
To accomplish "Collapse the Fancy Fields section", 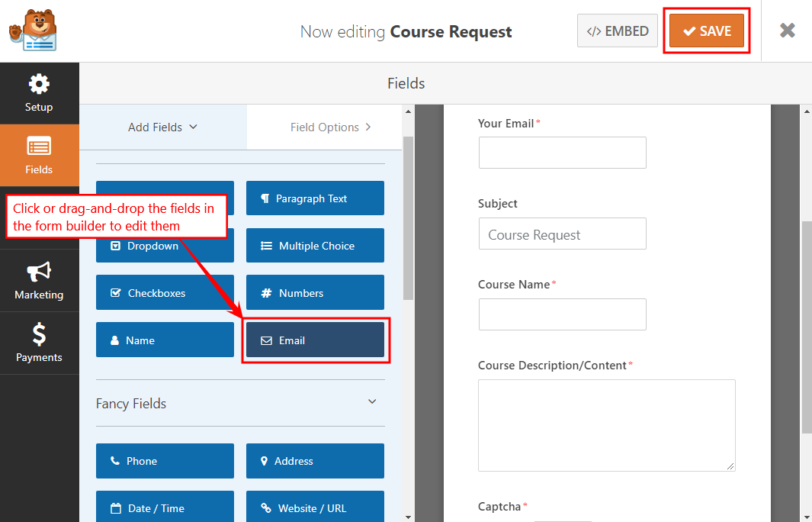I will tap(371, 401).
